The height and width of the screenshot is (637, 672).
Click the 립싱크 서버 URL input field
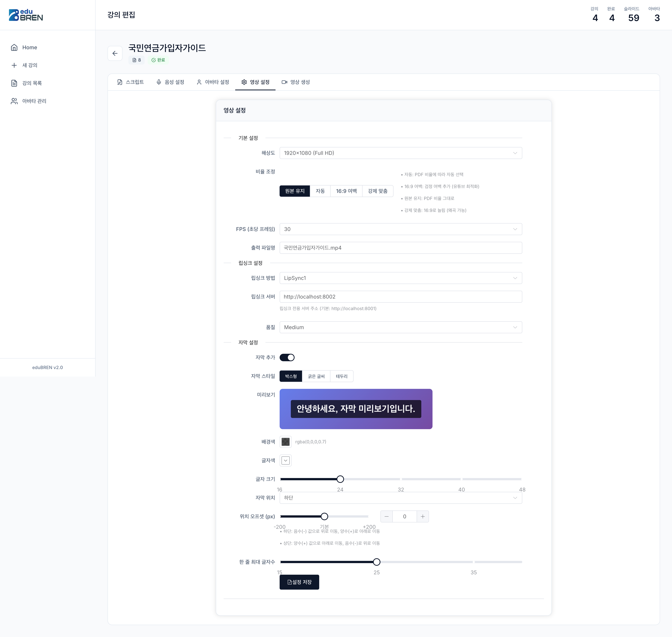[x=401, y=297]
